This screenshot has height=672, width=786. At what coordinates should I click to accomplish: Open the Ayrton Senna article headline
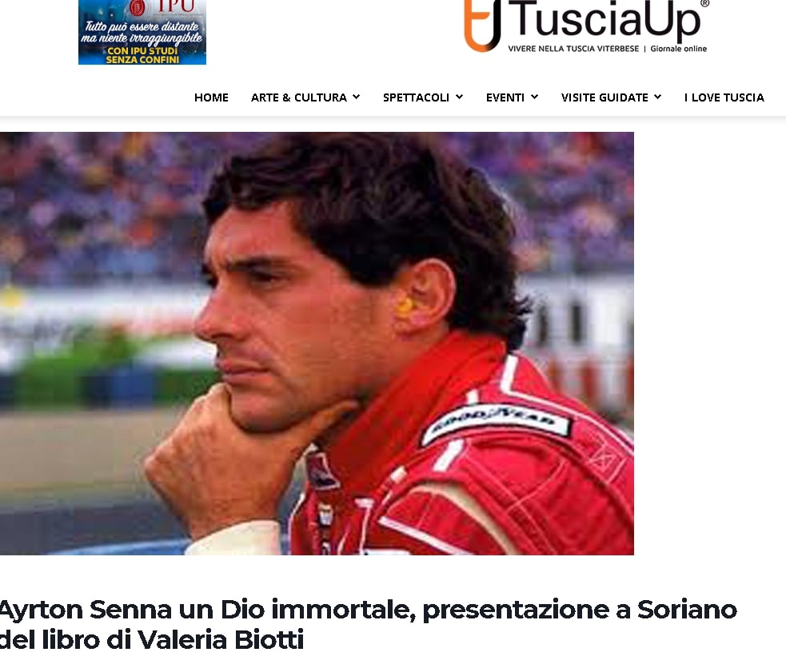369,625
